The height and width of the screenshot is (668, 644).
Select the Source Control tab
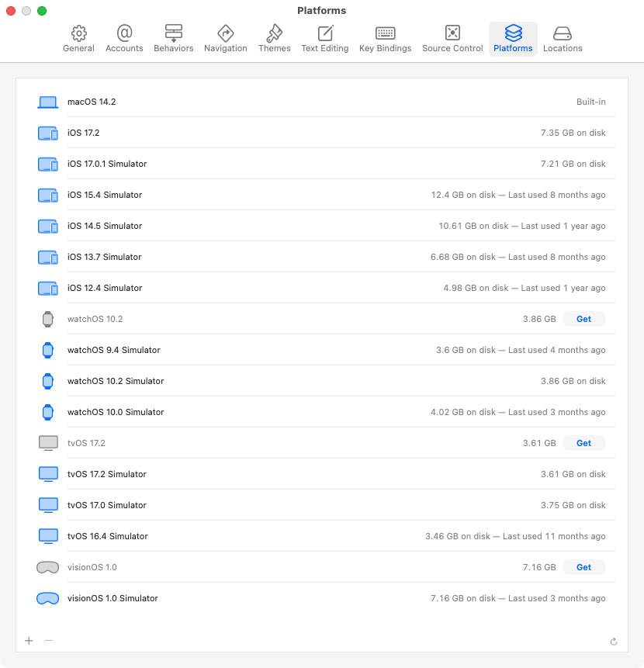pyautogui.click(x=452, y=39)
